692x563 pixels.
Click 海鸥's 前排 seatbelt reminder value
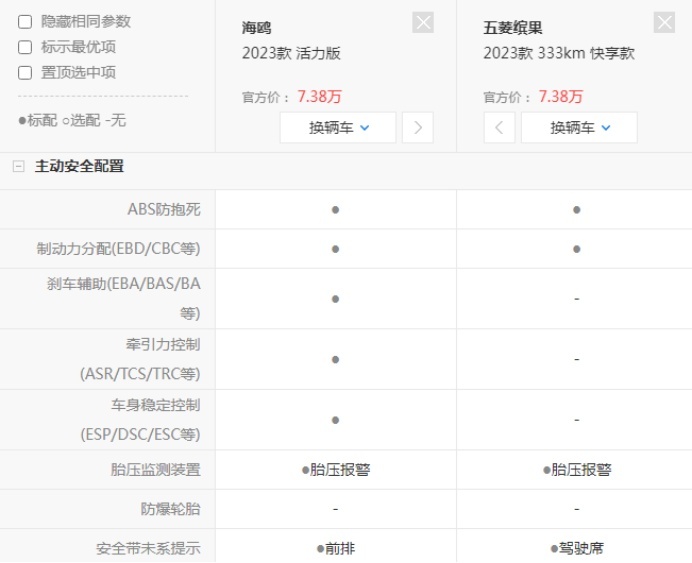point(336,548)
